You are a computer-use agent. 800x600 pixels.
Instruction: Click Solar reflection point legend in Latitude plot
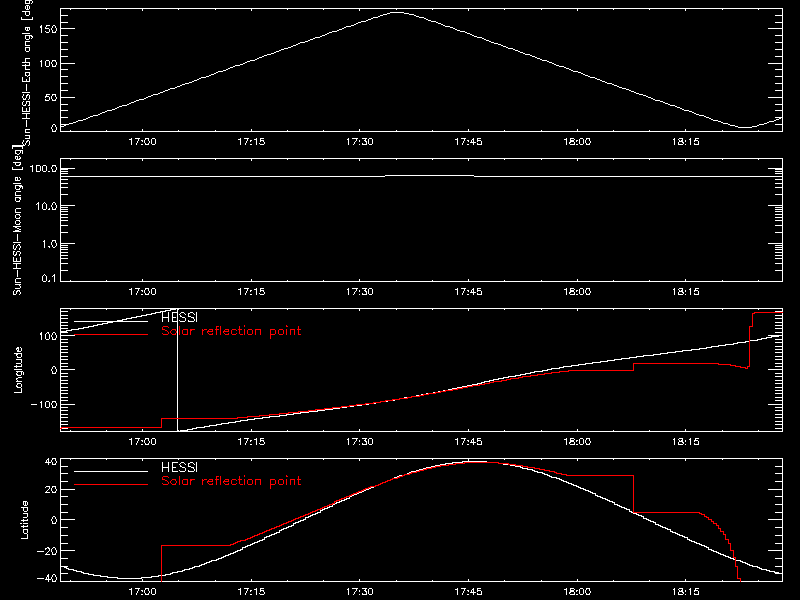231,481
